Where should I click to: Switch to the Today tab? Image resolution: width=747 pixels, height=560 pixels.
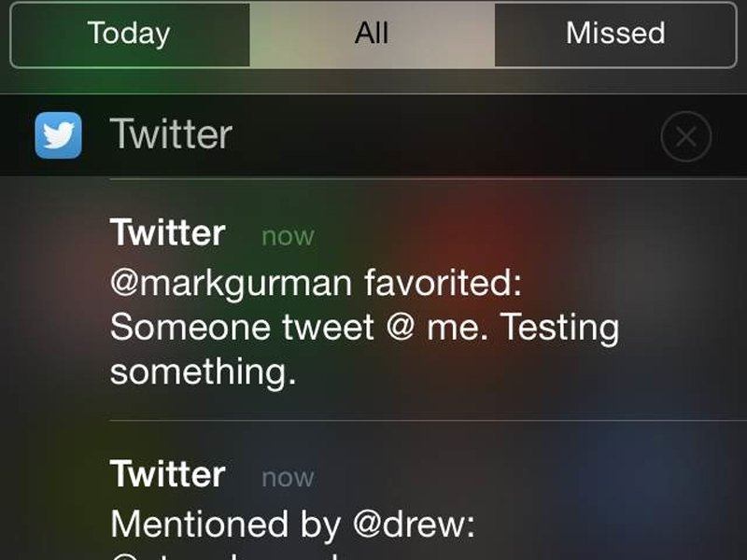130,35
